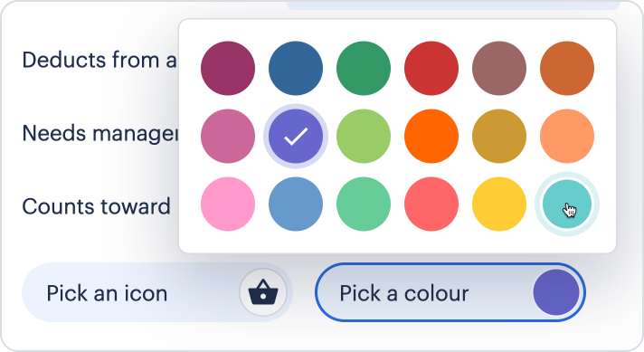Select the teal colour swatch
Screen dimensions: 644x352
(x=567, y=205)
